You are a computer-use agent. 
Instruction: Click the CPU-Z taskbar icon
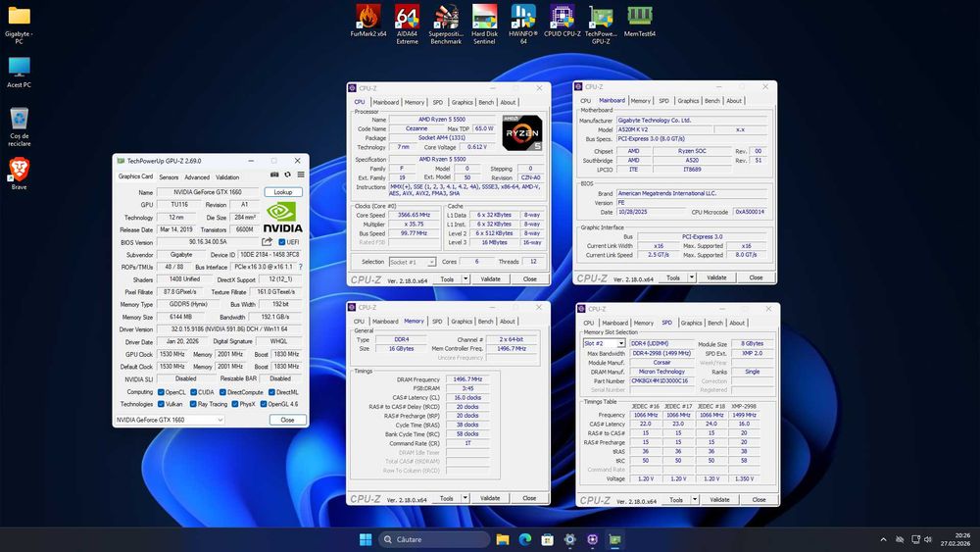(x=593, y=539)
